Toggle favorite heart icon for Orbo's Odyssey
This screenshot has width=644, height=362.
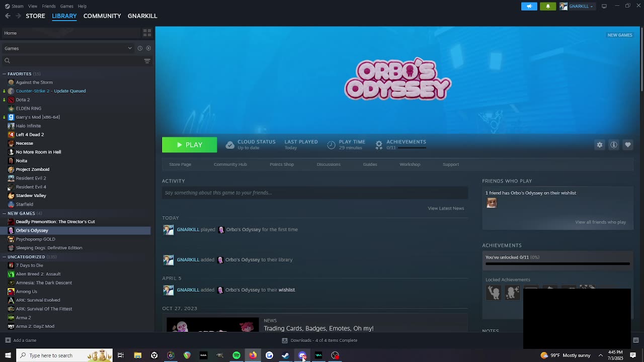[628, 145]
